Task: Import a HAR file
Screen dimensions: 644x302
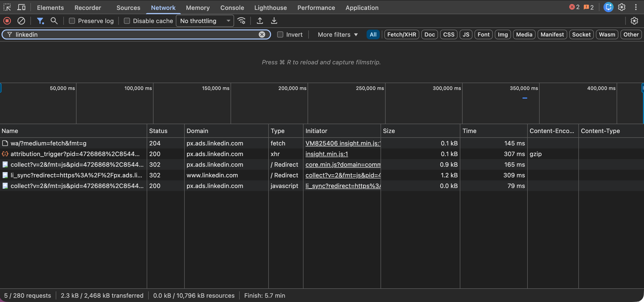Action: tap(260, 21)
